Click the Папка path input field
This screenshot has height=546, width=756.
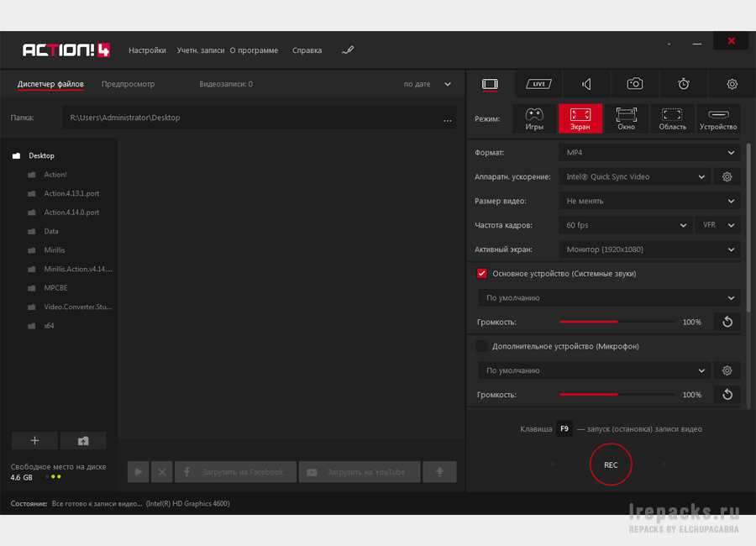pyautogui.click(x=260, y=118)
